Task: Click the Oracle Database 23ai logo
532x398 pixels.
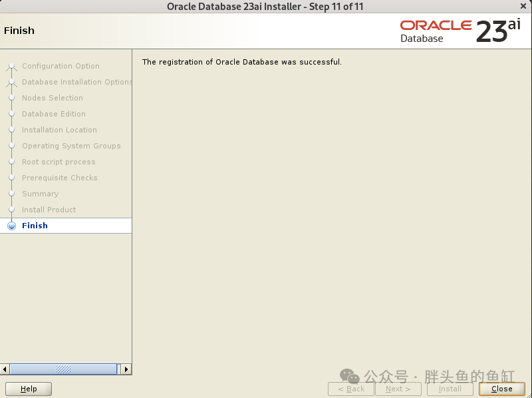Action: 460,31
